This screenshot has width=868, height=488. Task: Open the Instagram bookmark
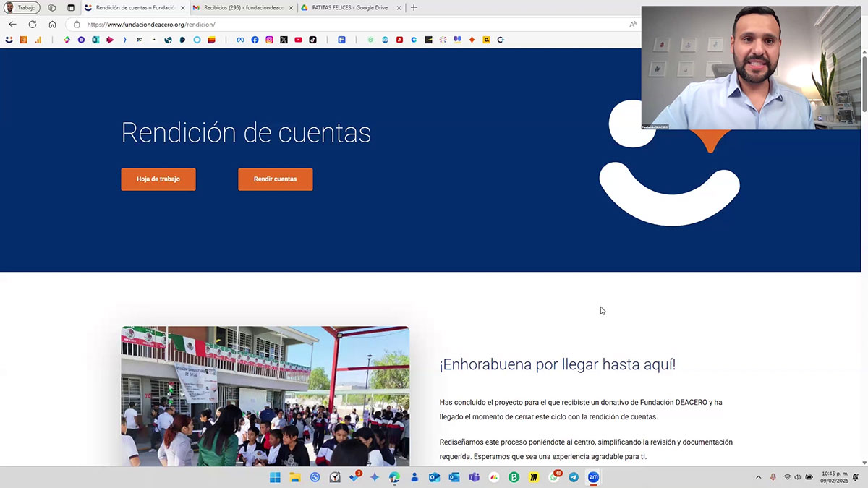(269, 40)
